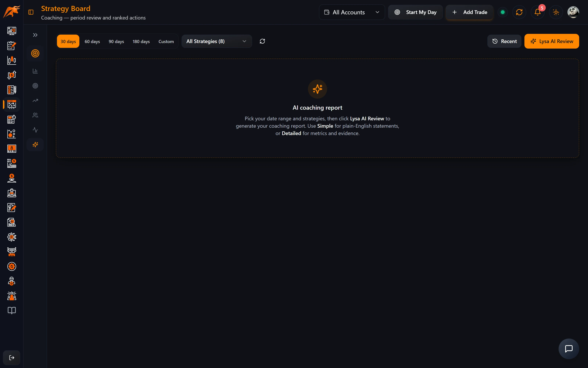
Task: Click the refresh icon beside strategies dropdown
Action: pos(262,41)
